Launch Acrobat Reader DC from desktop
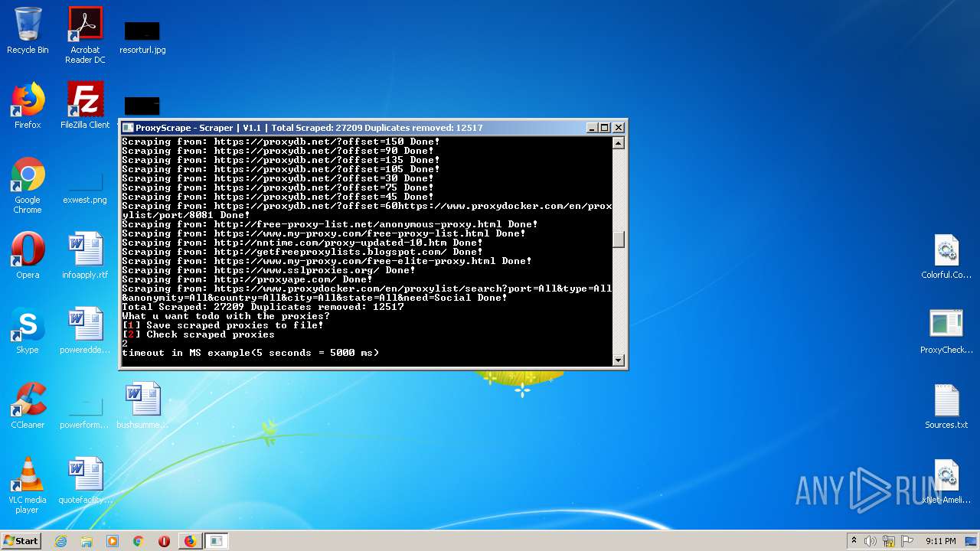The width and height of the screenshot is (980, 551). click(85, 35)
